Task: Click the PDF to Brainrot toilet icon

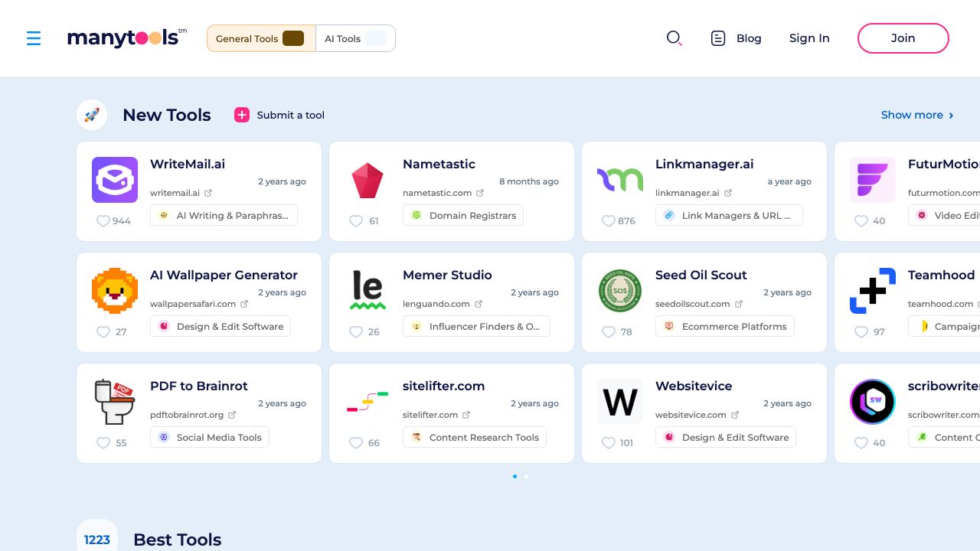Action: click(x=115, y=402)
